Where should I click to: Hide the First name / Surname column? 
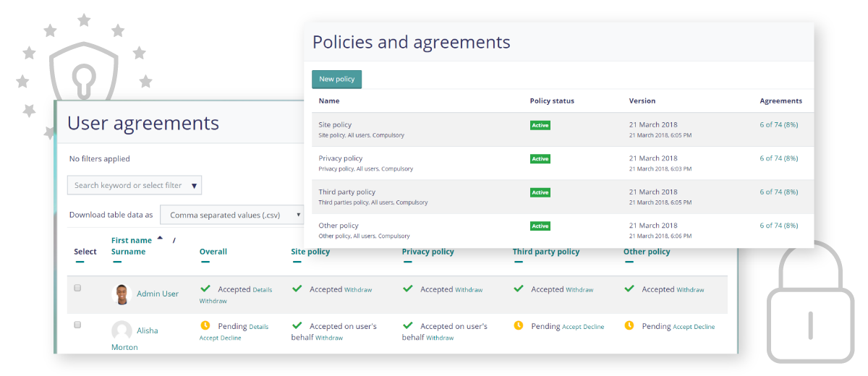tap(116, 262)
